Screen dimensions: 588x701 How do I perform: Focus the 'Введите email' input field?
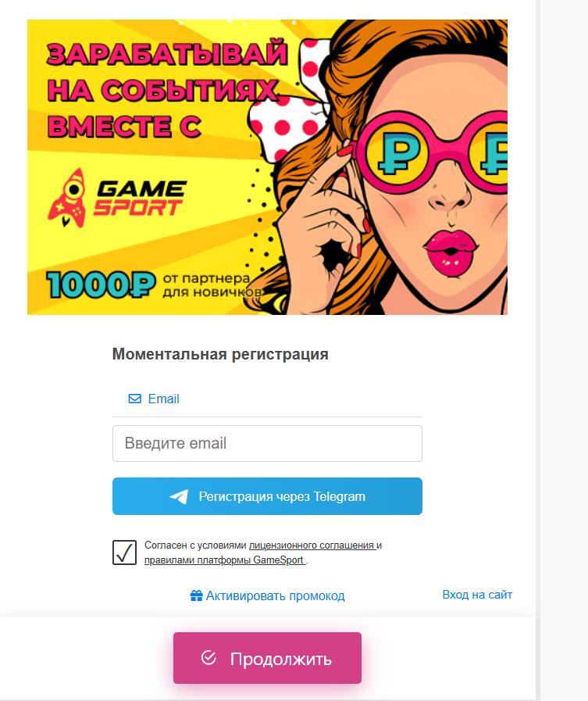[x=267, y=443]
